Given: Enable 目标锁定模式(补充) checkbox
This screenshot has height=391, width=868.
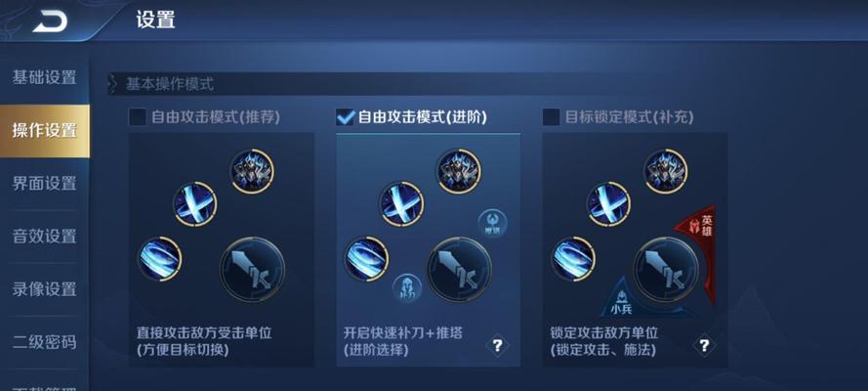Looking at the screenshot, I should click(x=552, y=117).
